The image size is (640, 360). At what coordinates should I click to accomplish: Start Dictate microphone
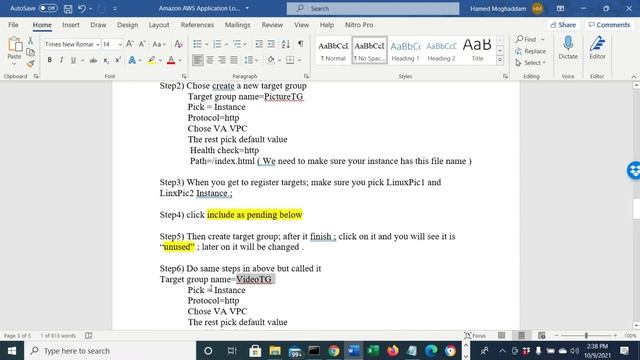point(568,48)
